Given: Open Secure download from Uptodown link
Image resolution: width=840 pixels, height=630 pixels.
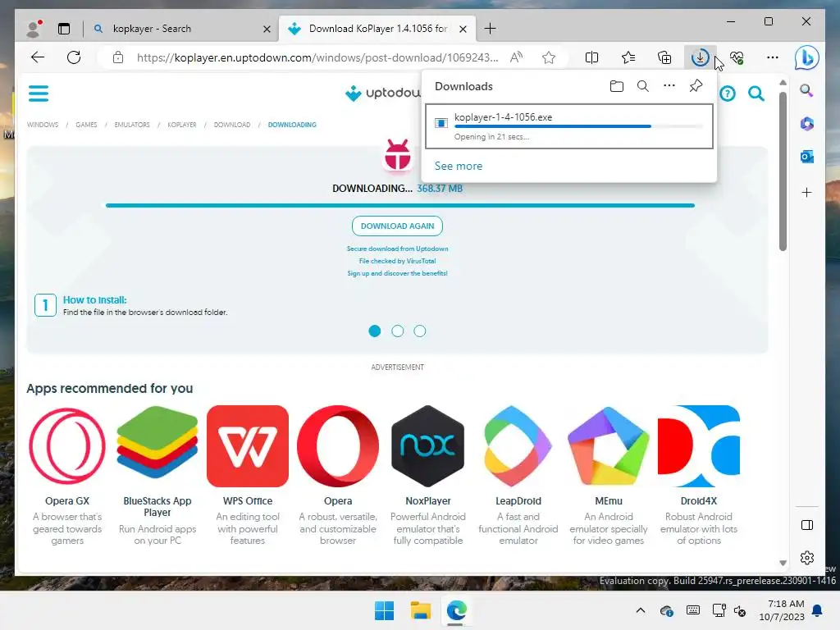Looking at the screenshot, I should (397, 249).
